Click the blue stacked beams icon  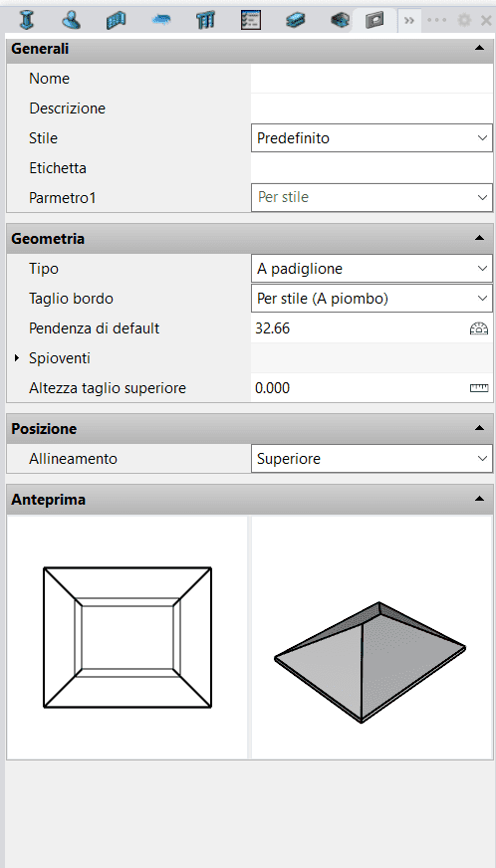pyautogui.click(x=296, y=21)
